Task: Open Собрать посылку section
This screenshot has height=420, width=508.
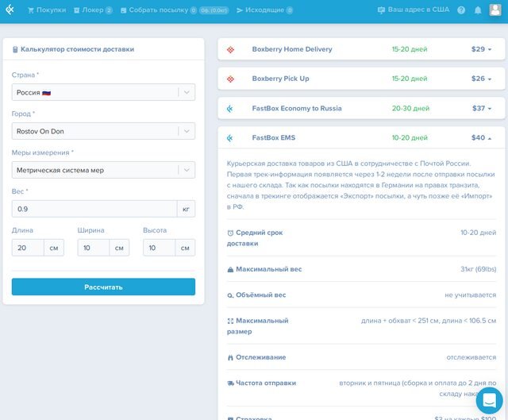Action: tap(175, 10)
